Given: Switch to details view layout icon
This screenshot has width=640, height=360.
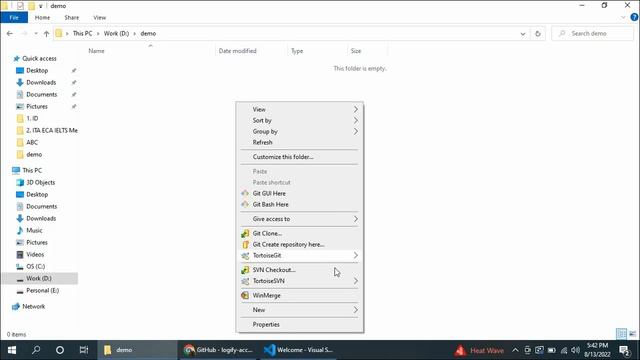Looking at the screenshot, I should pos(621,334).
